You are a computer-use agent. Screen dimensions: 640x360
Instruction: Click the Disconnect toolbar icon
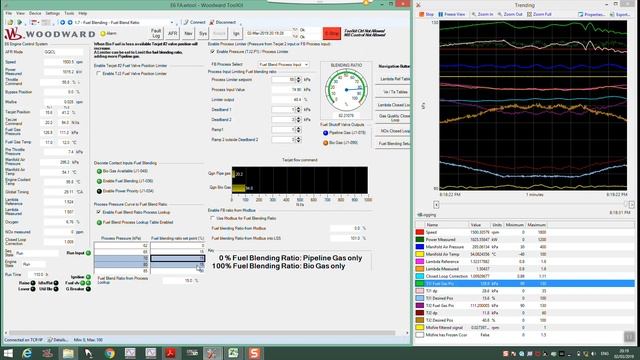pos(222,22)
